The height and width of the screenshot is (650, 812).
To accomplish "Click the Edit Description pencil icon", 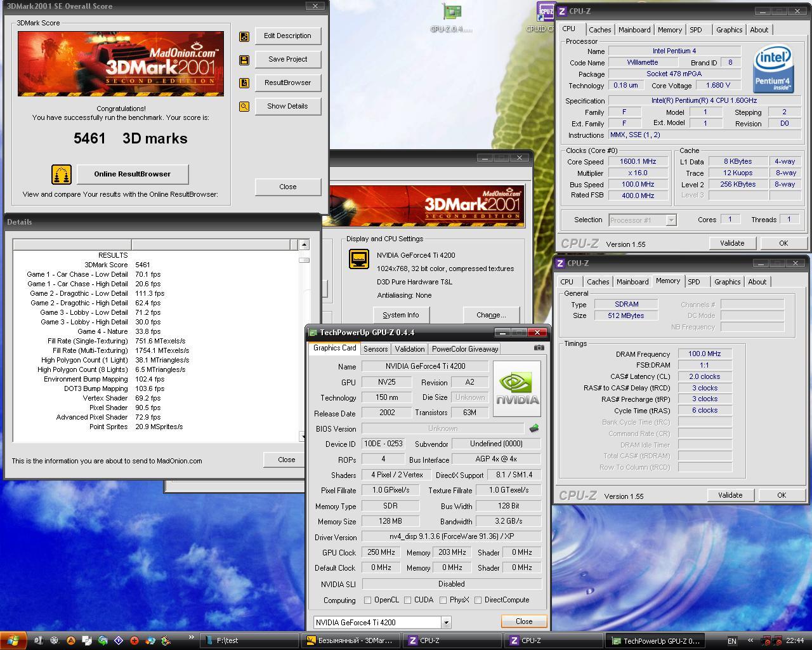I will (244, 36).
